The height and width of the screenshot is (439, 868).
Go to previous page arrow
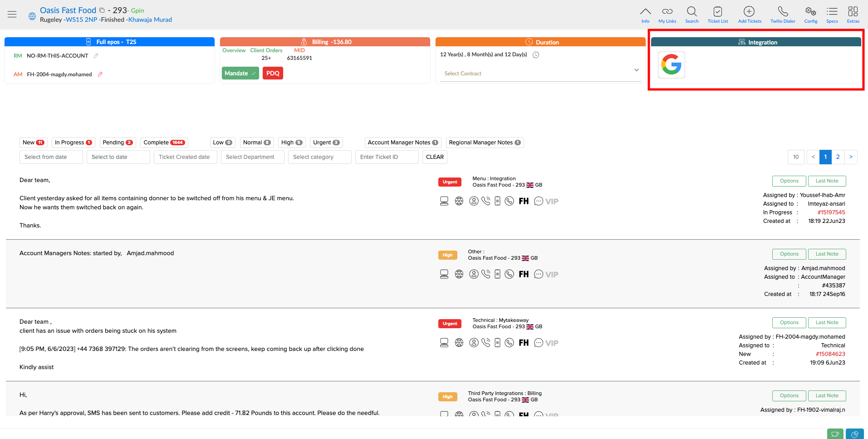coord(813,157)
